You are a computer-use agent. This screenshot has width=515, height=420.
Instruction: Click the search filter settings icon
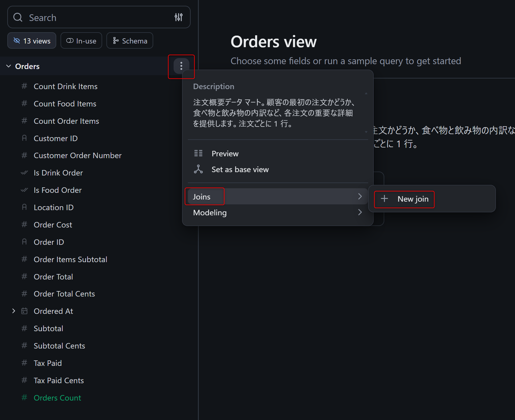pyautogui.click(x=178, y=17)
